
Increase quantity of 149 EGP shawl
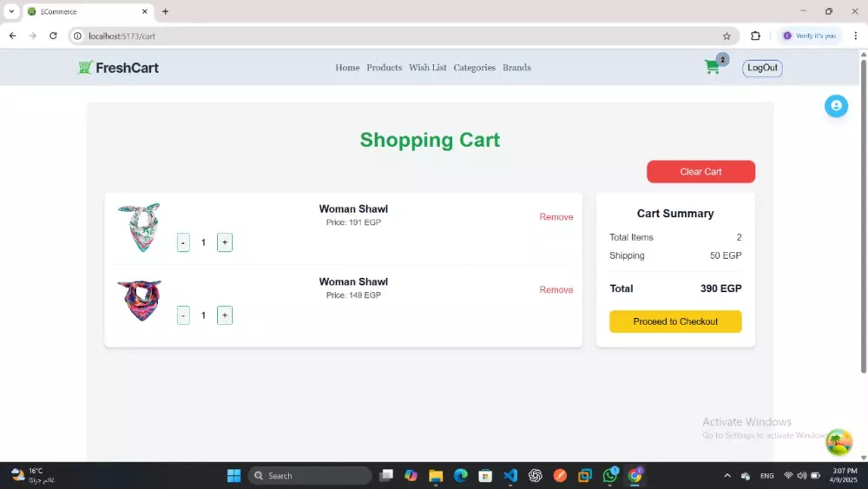point(225,315)
